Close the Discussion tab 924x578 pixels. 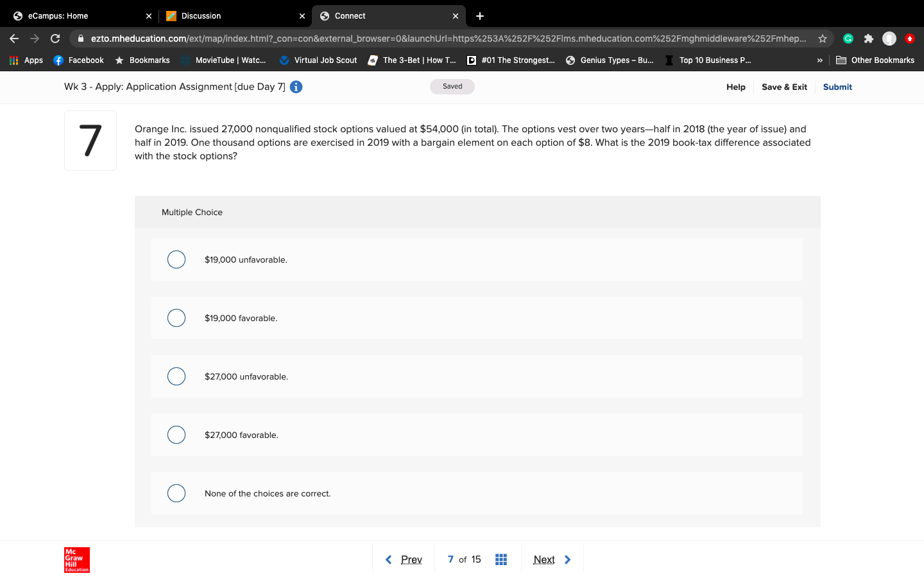click(x=302, y=16)
